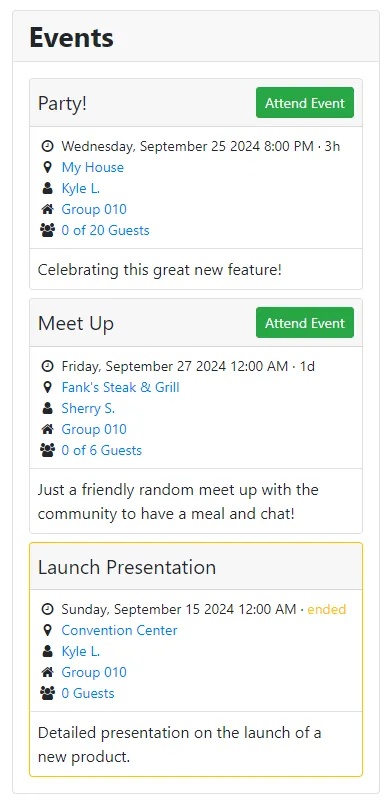This screenshot has height=806, width=390.
Task: Open Group 010 under the Meet Up event
Action: click(x=94, y=429)
